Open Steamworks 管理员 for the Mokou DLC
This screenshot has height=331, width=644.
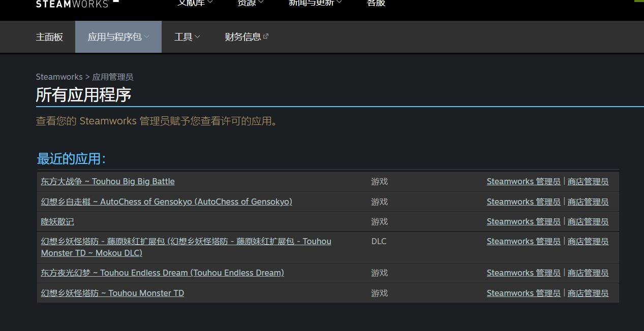click(523, 242)
